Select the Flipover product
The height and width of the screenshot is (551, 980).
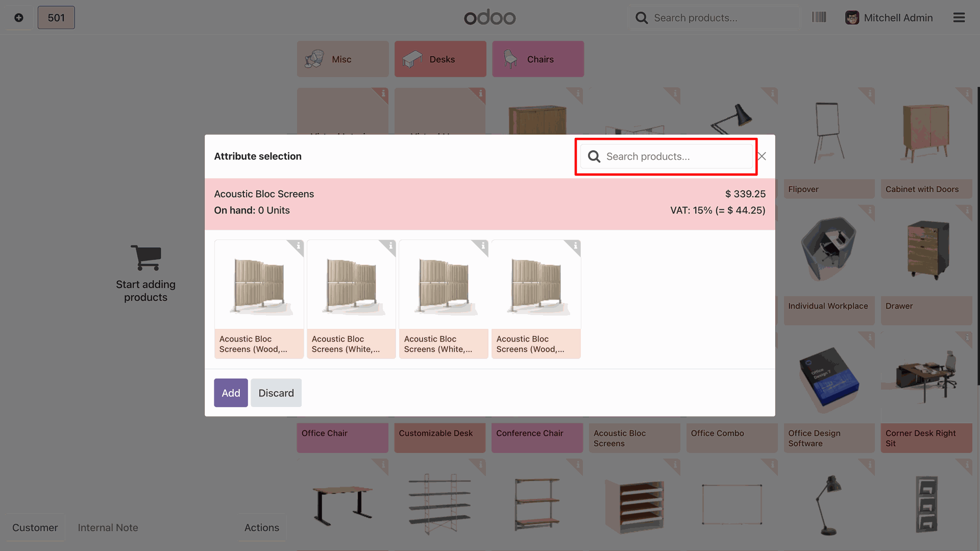829,143
